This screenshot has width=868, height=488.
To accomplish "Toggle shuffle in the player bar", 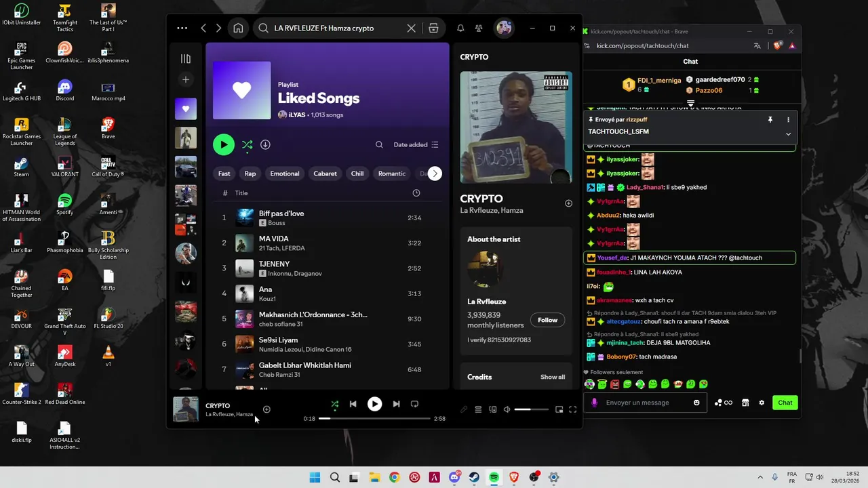I will [x=334, y=404].
